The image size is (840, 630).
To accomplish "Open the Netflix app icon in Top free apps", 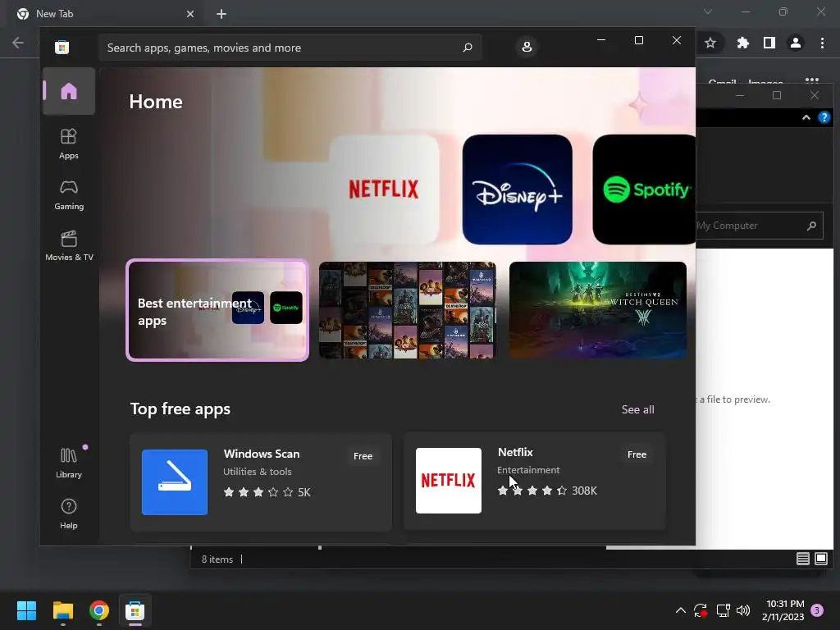I will (449, 481).
